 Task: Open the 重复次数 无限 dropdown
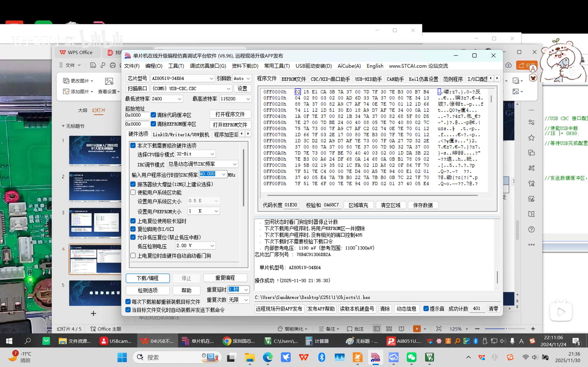tap(246, 300)
